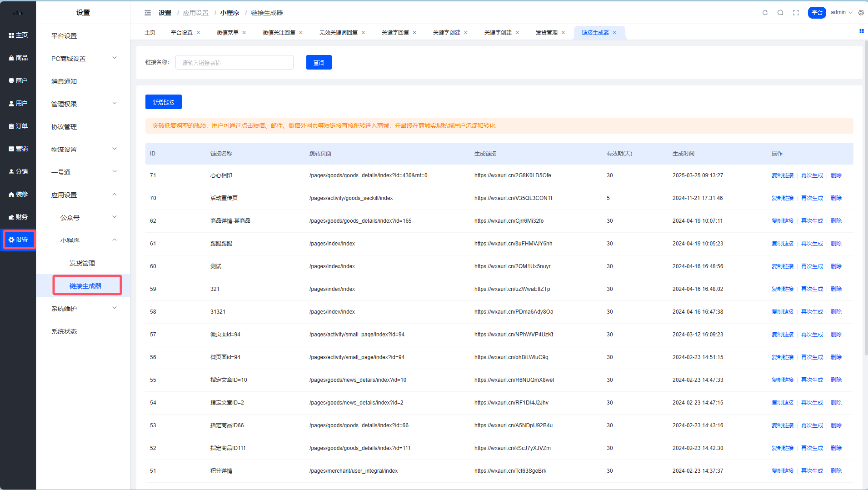Screen dimensions: 868x490
Task: Click the settings gear beside admin
Action: 861,13
